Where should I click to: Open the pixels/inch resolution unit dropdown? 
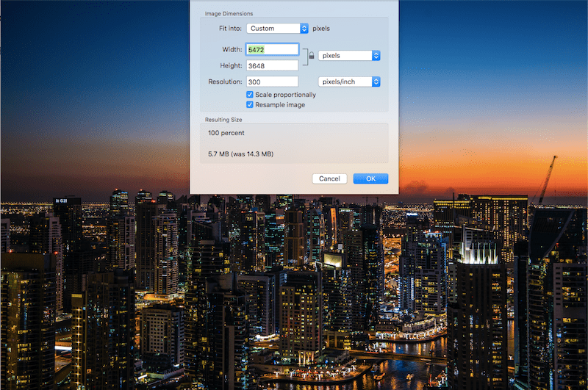click(x=349, y=82)
